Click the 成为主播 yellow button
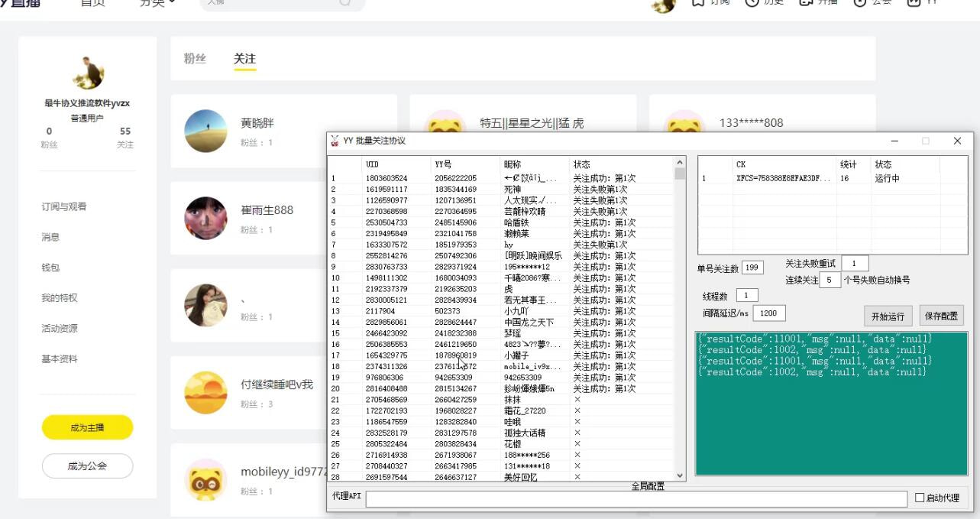This screenshot has width=980, height=519. click(88, 427)
